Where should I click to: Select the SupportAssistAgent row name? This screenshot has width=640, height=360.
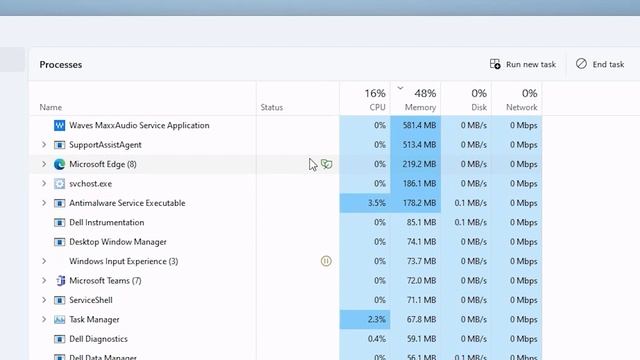tap(105, 145)
